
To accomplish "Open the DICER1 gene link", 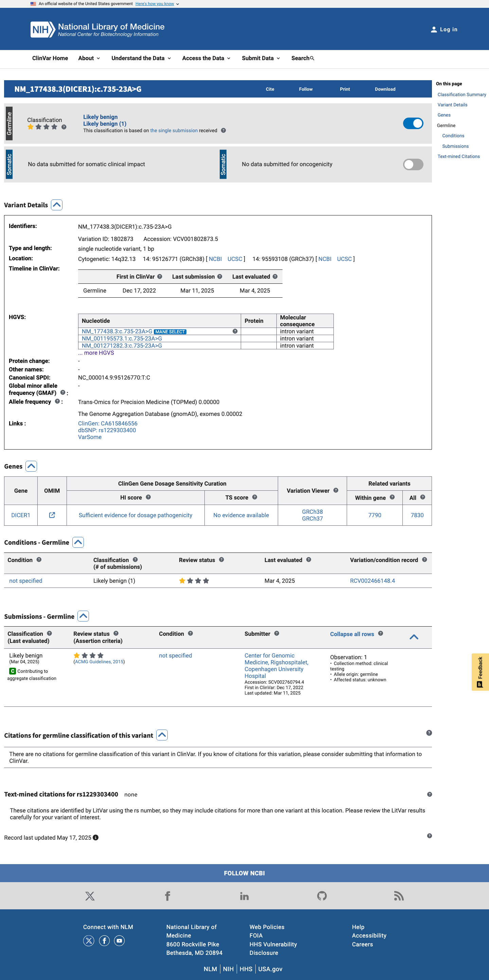I will pos(20,515).
